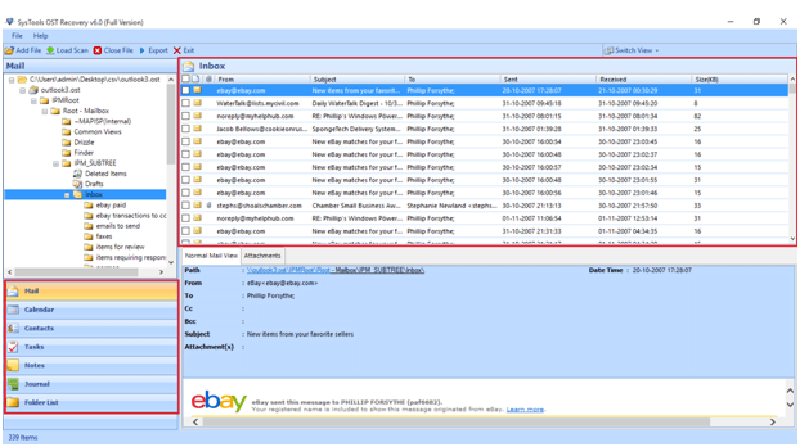The width and height of the screenshot is (798, 448).
Task: Sort by the attachment paperclip column
Action: coord(209,79)
